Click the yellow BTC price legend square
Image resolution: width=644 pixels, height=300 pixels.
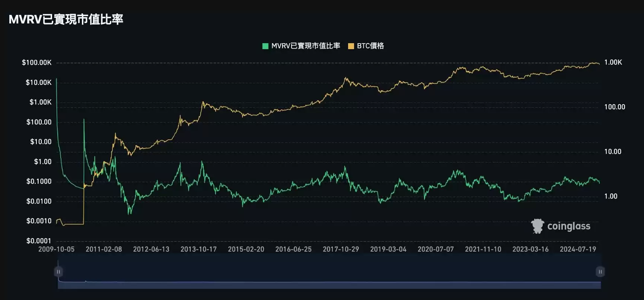(351, 46)
